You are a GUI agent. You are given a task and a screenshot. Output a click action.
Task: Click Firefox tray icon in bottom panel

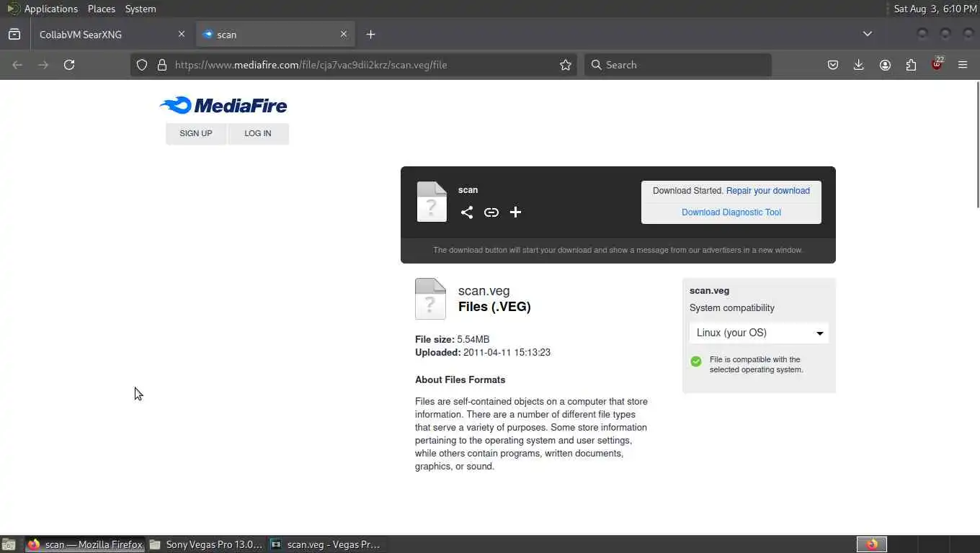coord(872,544)
